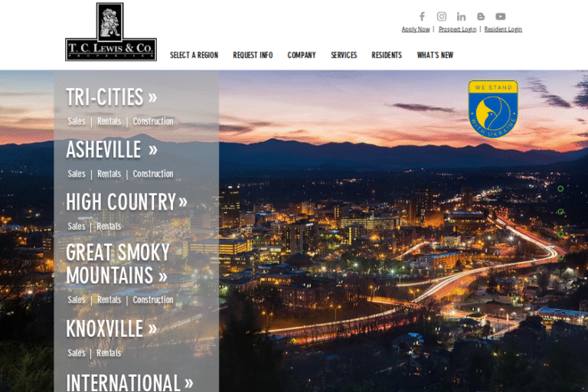Click the LinkedIn icon
588x392 pixels.
(x=461, y=16)
